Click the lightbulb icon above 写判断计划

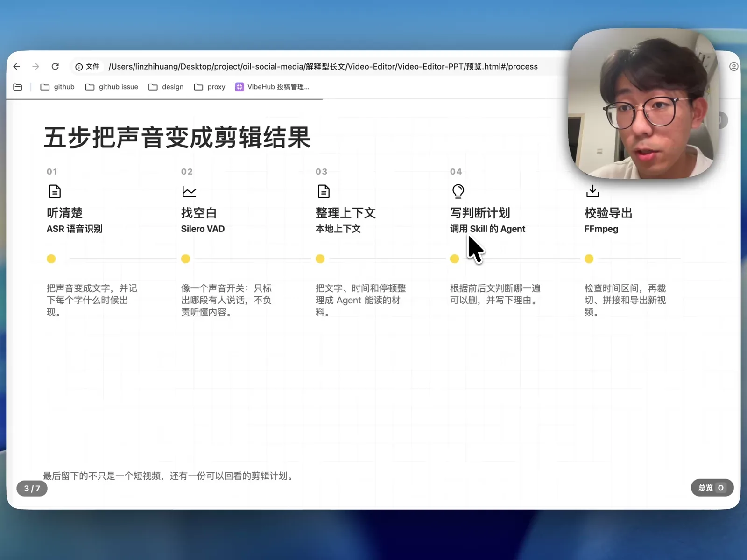point(458,191)
